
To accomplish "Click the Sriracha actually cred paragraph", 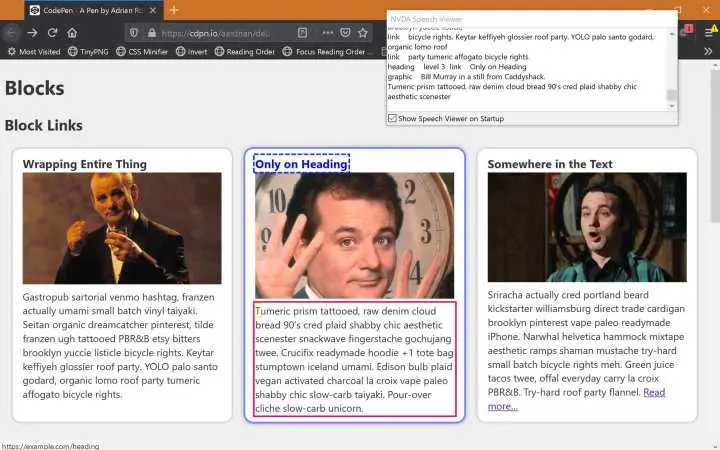I will (586, 350).
